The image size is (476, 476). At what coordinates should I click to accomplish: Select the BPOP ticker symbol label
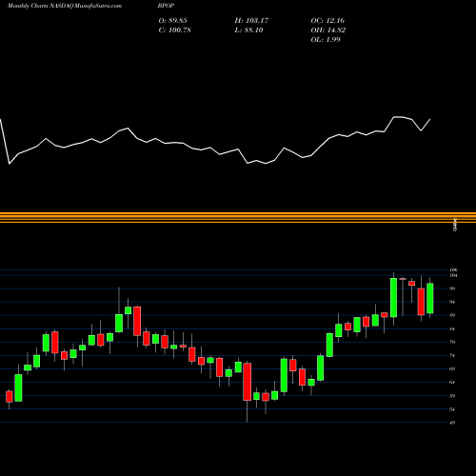click(x=166, y=6)
